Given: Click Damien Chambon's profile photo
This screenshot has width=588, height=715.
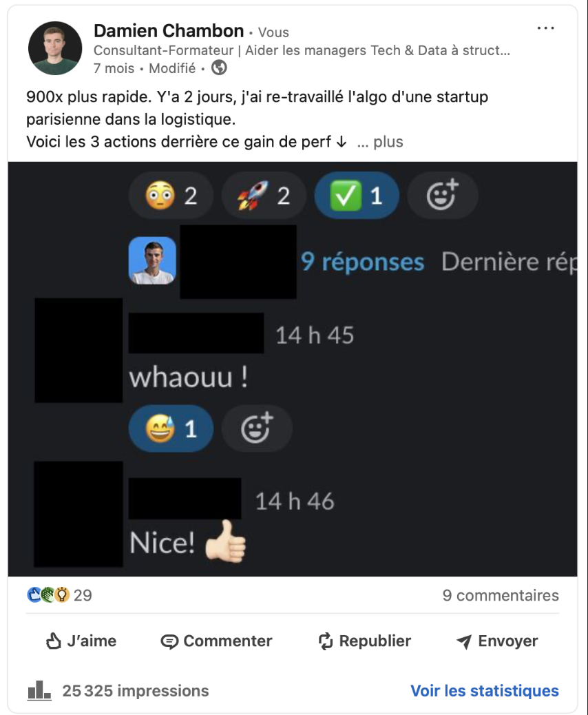Looking at the screenshot, I should click(x=55, y=48).
